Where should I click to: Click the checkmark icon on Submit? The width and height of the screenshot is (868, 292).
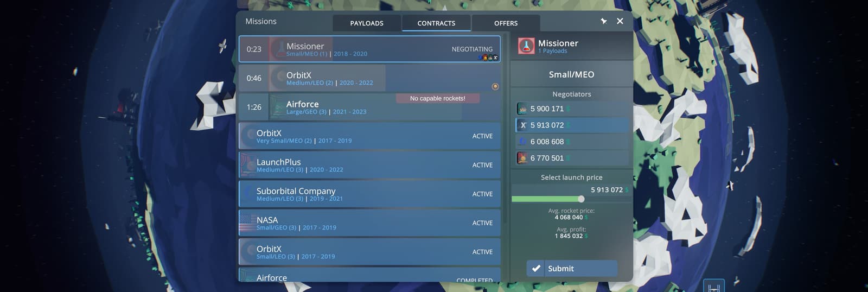click(x=536, y=268)
